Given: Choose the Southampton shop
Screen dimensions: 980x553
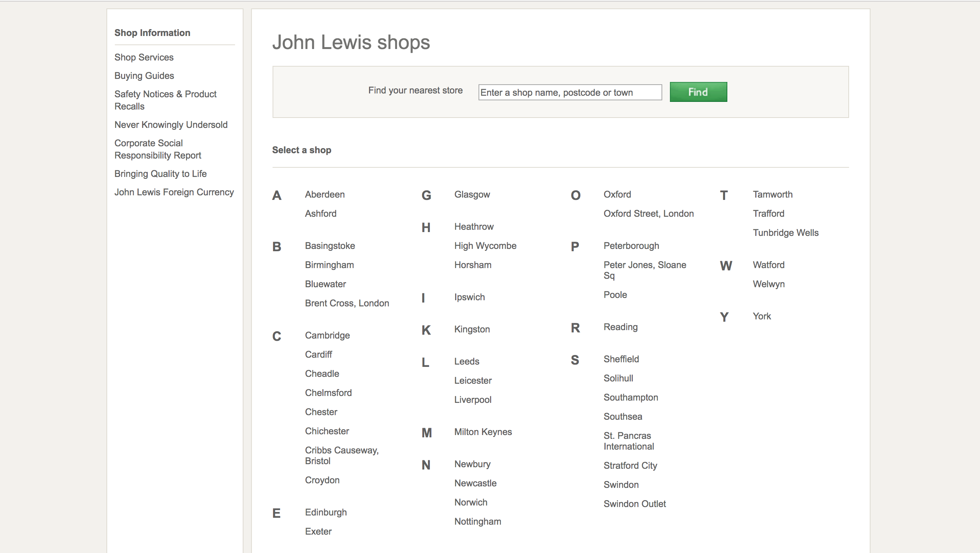Looking at the screenshot, I should pos(631,398).
